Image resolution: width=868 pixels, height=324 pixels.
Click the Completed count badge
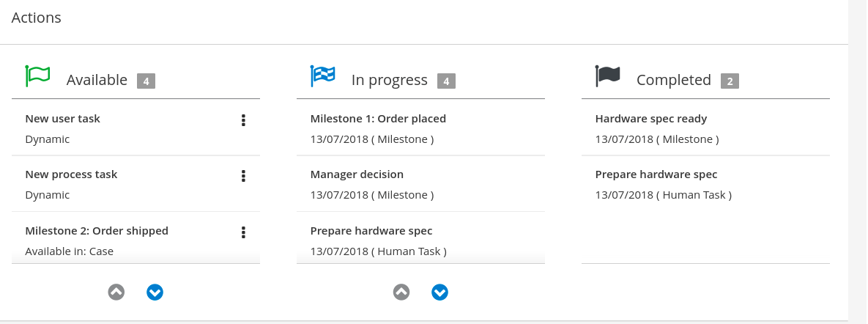click(x=730, y=81)
